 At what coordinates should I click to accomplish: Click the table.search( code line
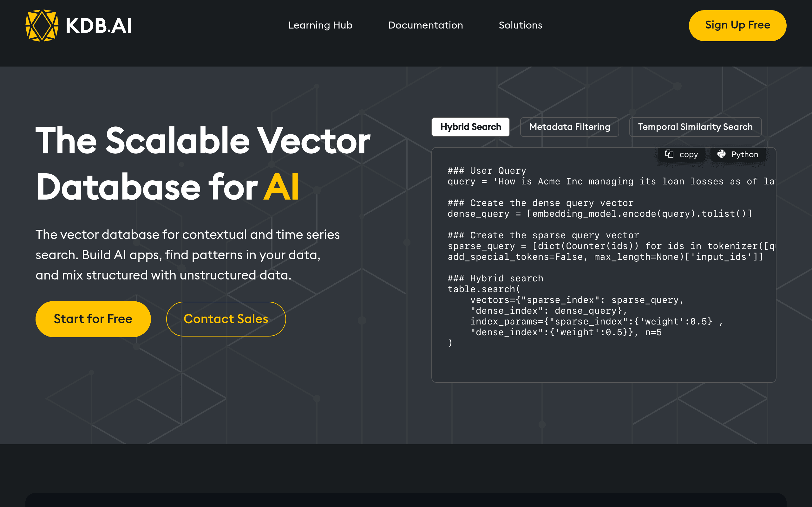pyautogui.click(x=484, y=289)
